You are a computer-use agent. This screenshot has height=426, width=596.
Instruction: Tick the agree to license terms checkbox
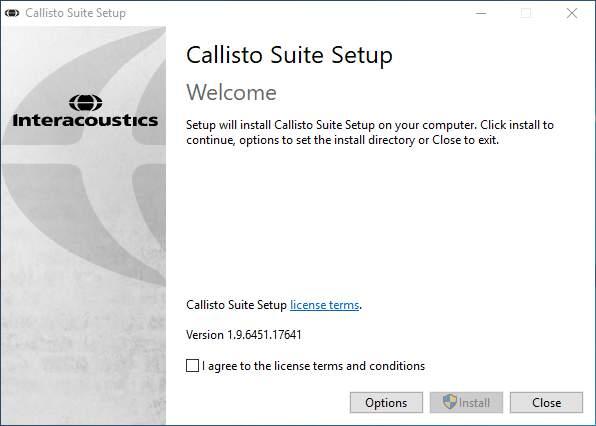192,366
